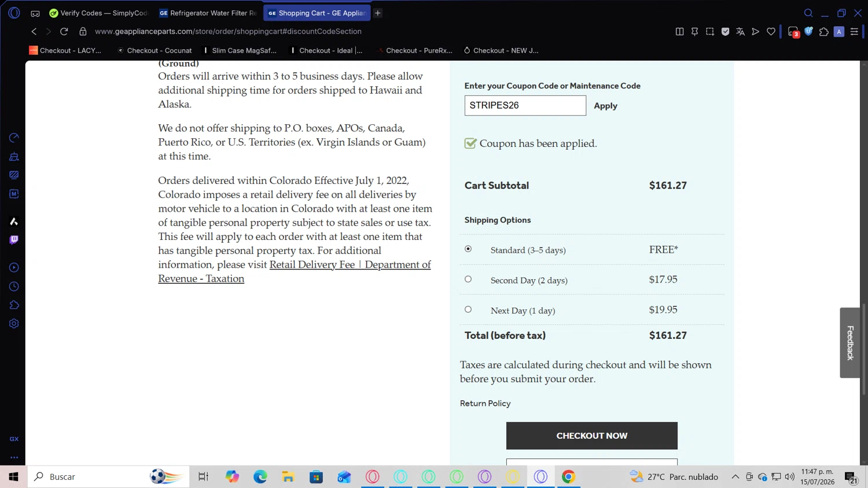Open Checkout - PureRx bookmark
Image resolution: width=868 pixels, height=488 pixels.
(x=414, y=50)
